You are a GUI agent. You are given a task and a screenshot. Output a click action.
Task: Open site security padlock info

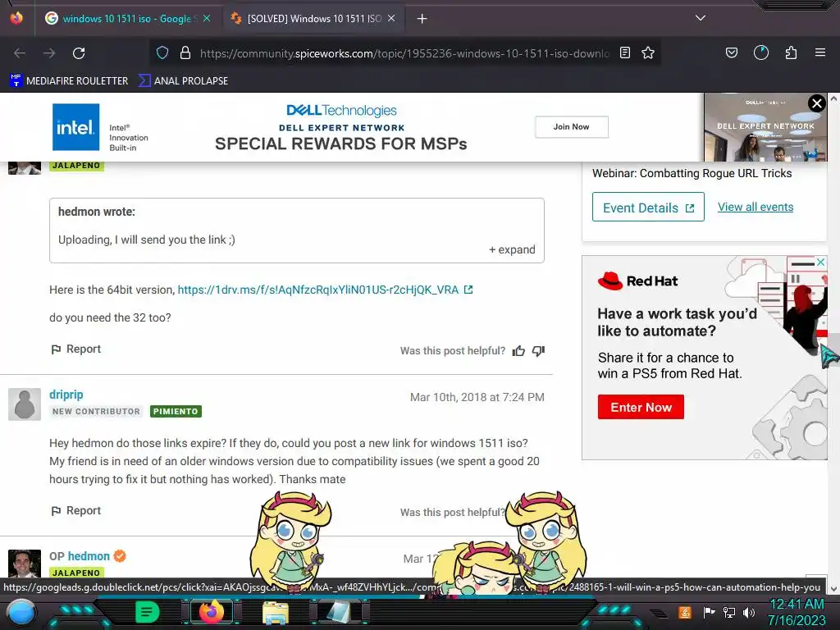coord(185,52)
